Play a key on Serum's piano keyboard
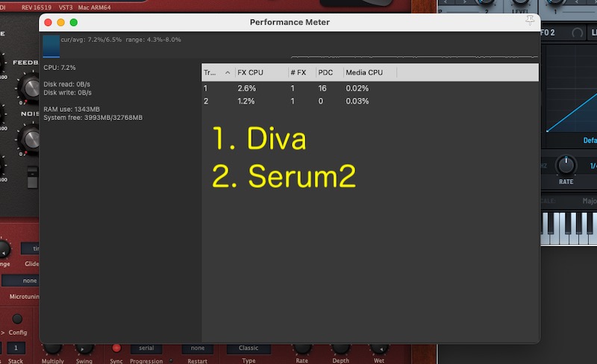The width and height of the screenshot is (597, 364). 569,228
